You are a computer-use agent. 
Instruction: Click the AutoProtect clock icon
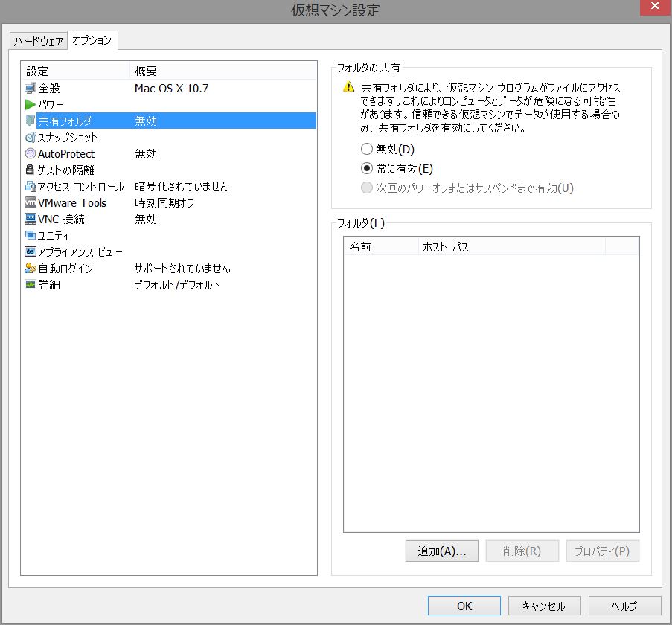point(31,153)
